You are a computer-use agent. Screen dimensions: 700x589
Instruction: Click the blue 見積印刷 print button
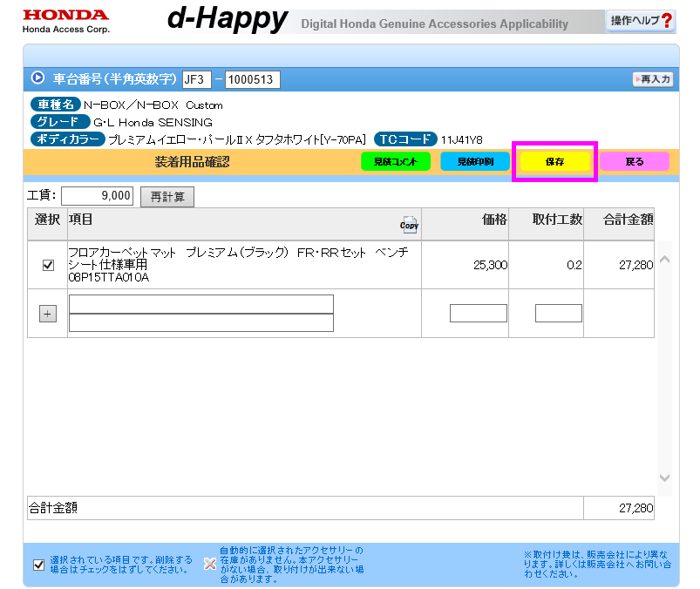tap(474, 161)
